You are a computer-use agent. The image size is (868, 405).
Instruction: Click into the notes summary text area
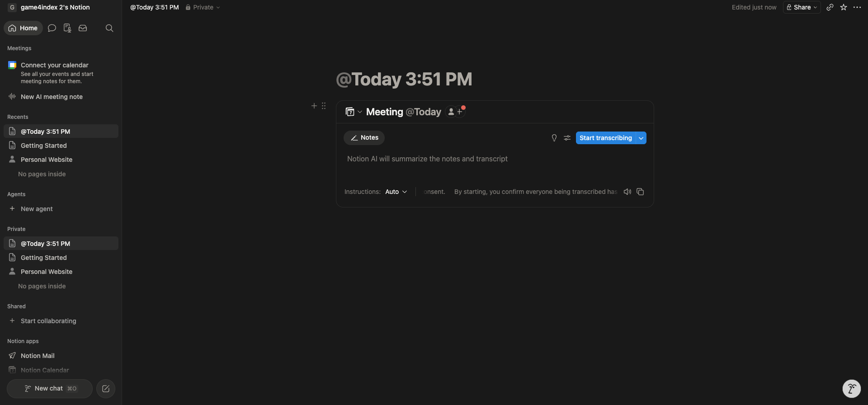tap(495, 159)
